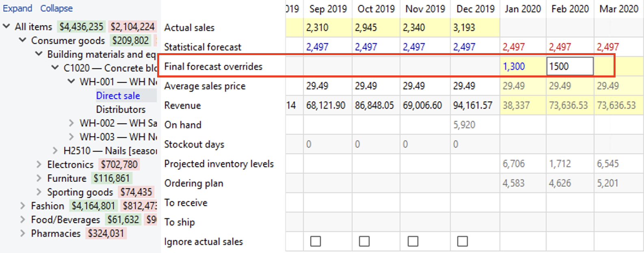Select the Distributors channel
Image resolution: width=644 pixels, height=253 pixels.
click(121, 109)
